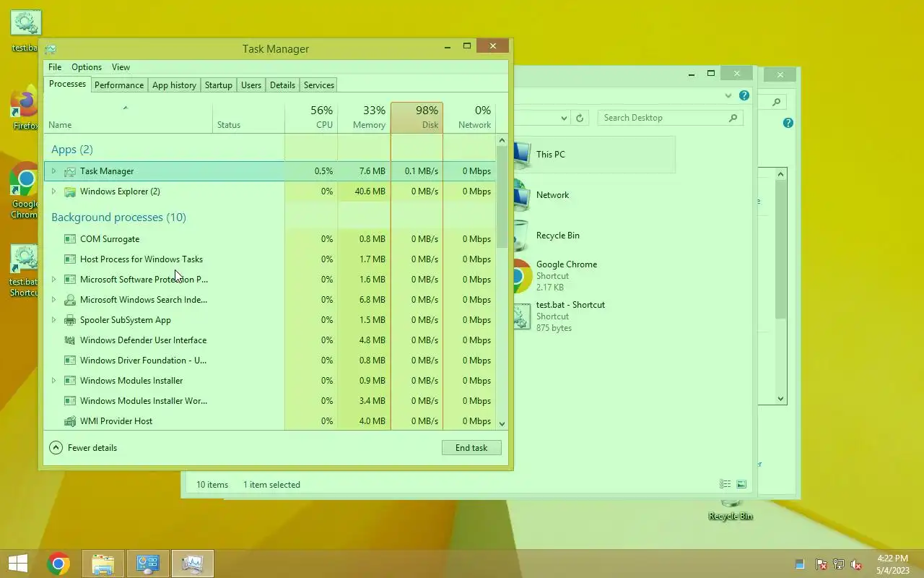Switch Explorer to details view
This screenshot has width=924, height=578.
pos(725,484)
